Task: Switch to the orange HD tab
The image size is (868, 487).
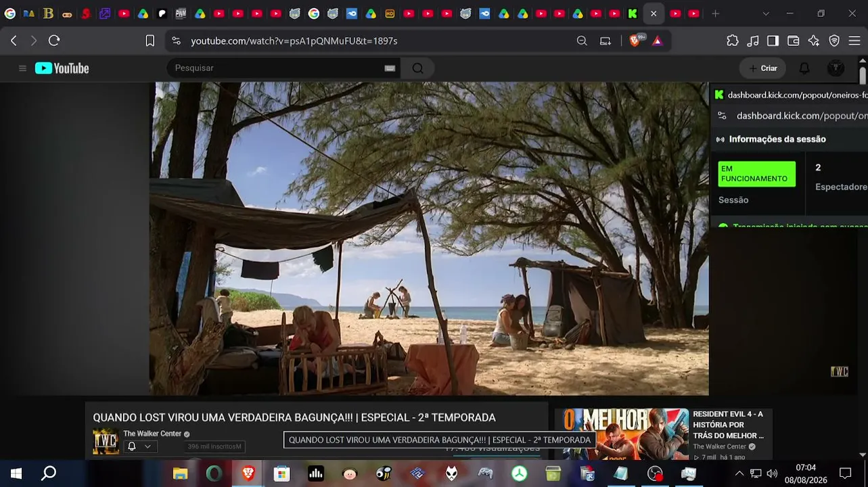Action: (x=390, y=14)
